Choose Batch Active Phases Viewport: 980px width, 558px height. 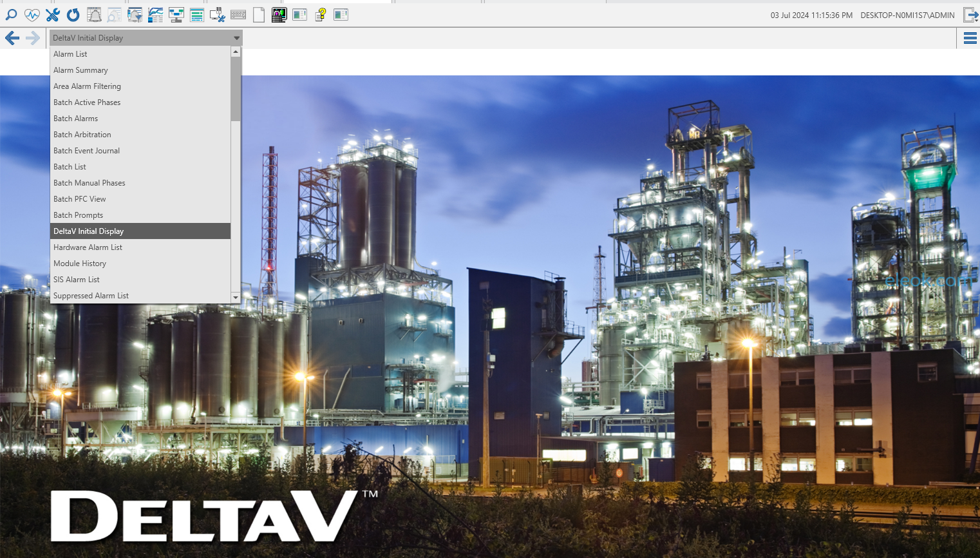tap(140, 102)
